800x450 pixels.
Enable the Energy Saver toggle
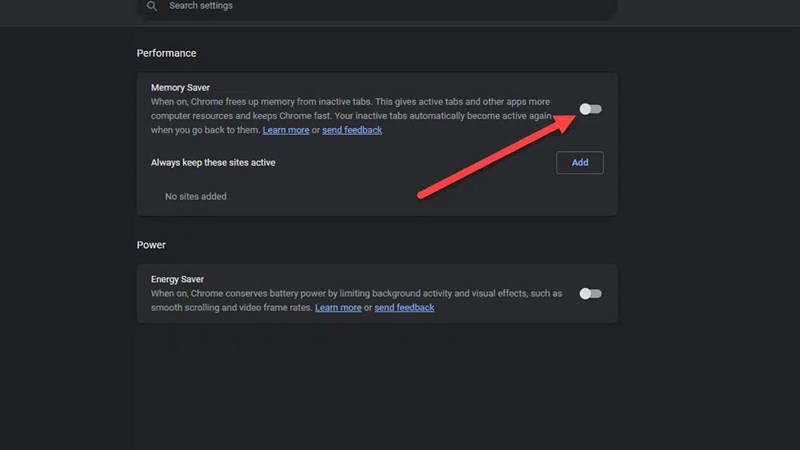pos(590,293)
